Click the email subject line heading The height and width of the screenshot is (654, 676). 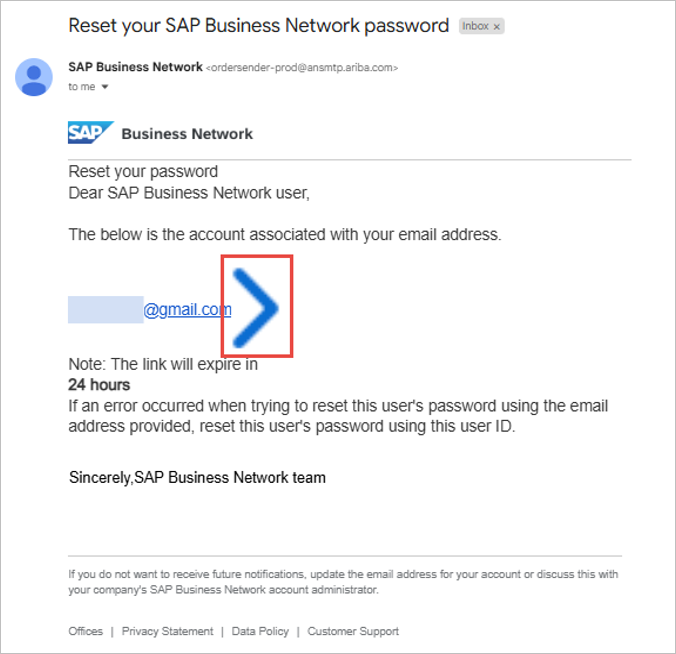(x=258, y=26)
